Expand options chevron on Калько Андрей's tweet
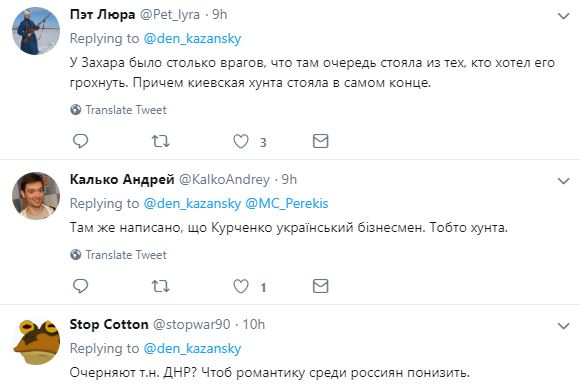 click(564, 181)
